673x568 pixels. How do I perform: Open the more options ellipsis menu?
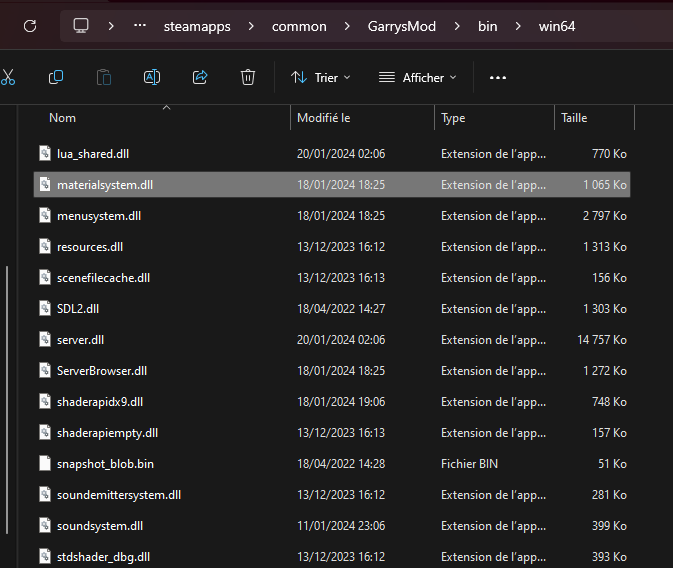coord(498,78)
